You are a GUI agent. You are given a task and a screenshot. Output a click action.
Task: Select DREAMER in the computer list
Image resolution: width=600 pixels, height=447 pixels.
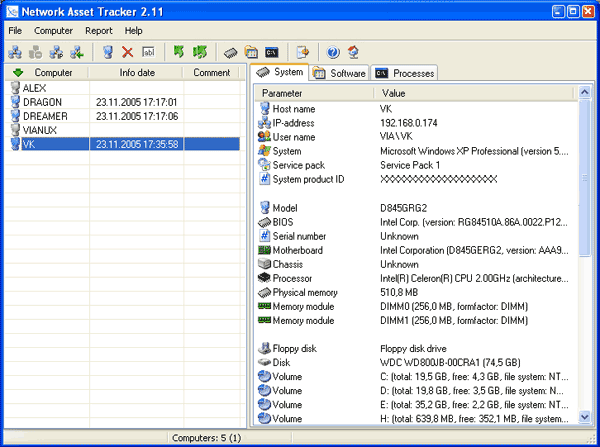click(x=45, y=116)
